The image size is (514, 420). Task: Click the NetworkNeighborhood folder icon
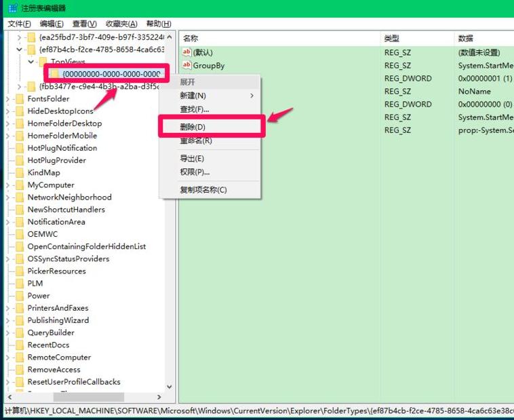point(20,197)
